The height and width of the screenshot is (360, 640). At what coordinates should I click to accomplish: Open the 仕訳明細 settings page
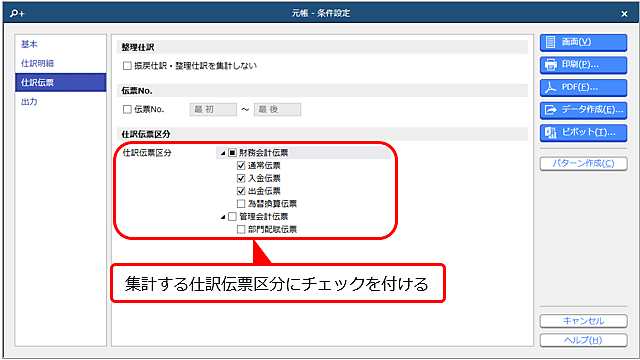60,63
